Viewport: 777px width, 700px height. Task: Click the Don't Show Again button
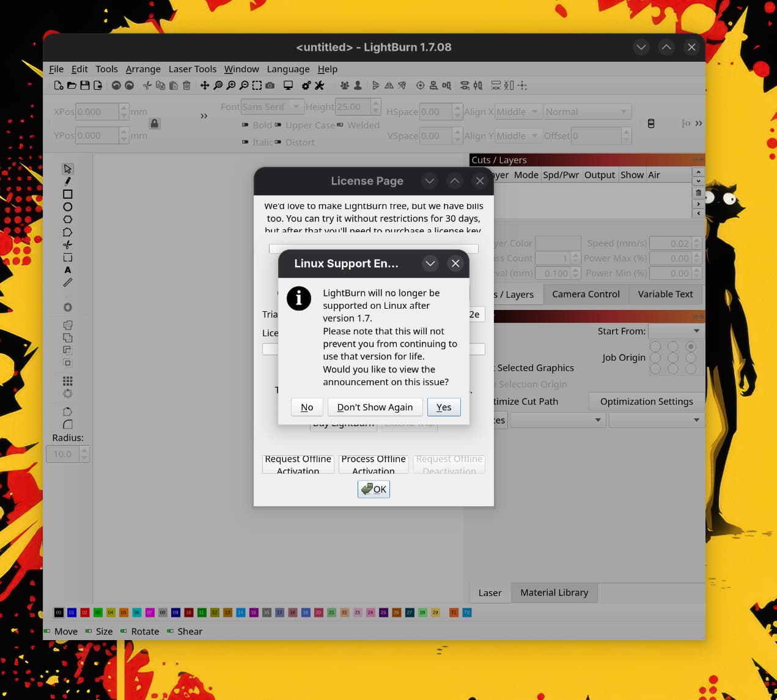coord(375,407)
